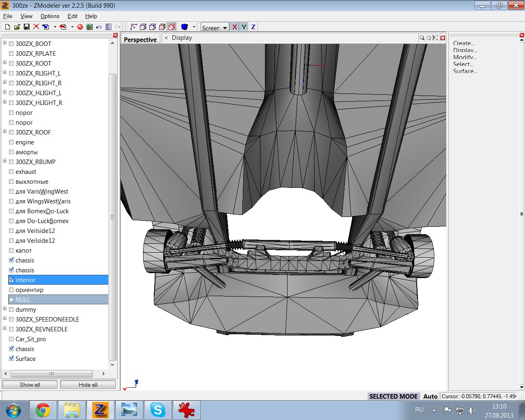Screen dimensions: 525x420
Task: Select the viewport pan hand tool
Action: [429, 38]
